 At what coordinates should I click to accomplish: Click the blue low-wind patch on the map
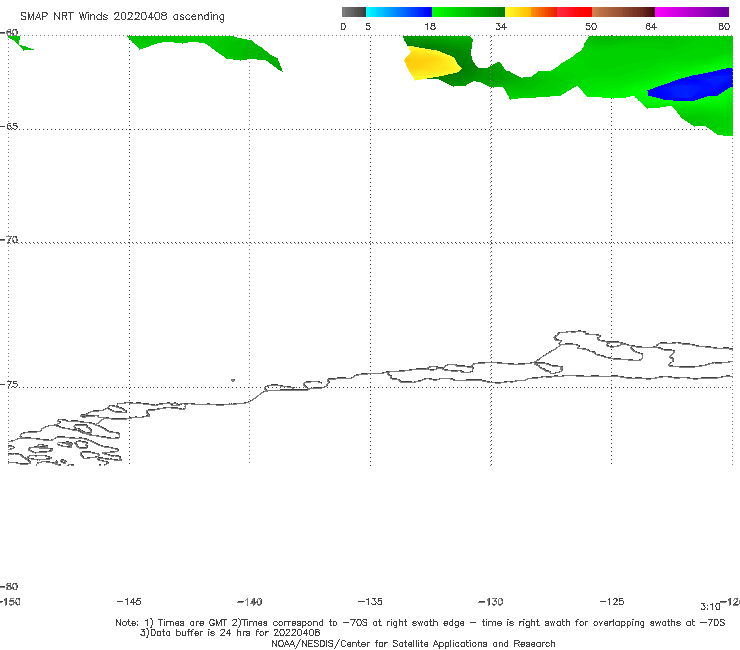pyautogui.click(x=692, y=85)
